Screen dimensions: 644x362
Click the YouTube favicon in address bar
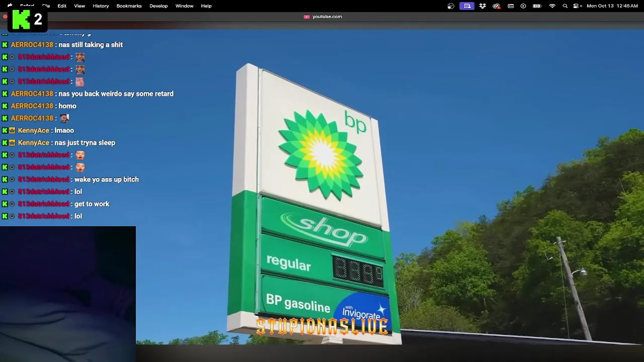[x=306, y=17]
